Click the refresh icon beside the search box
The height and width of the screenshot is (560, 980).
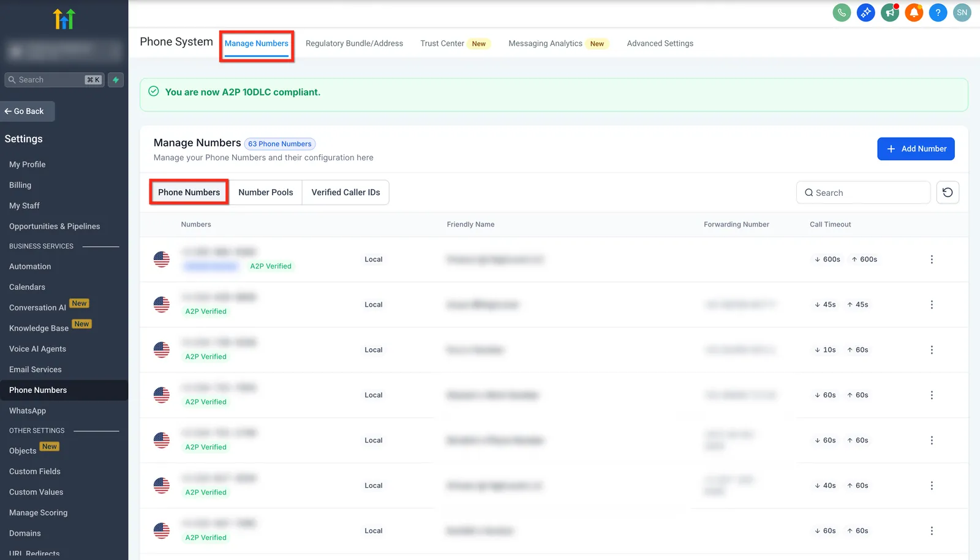click(x=948, y=192)
